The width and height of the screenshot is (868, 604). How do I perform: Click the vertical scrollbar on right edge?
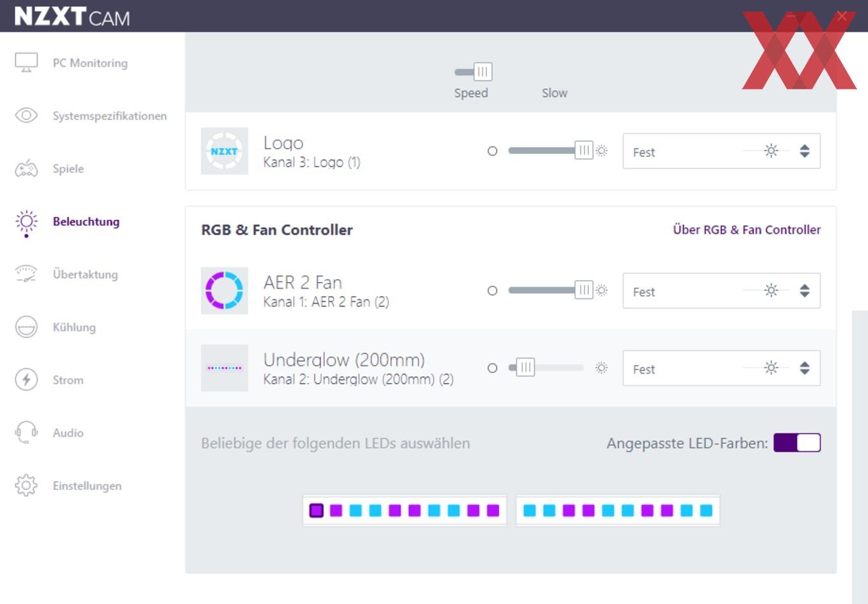[x=860, y=457]
